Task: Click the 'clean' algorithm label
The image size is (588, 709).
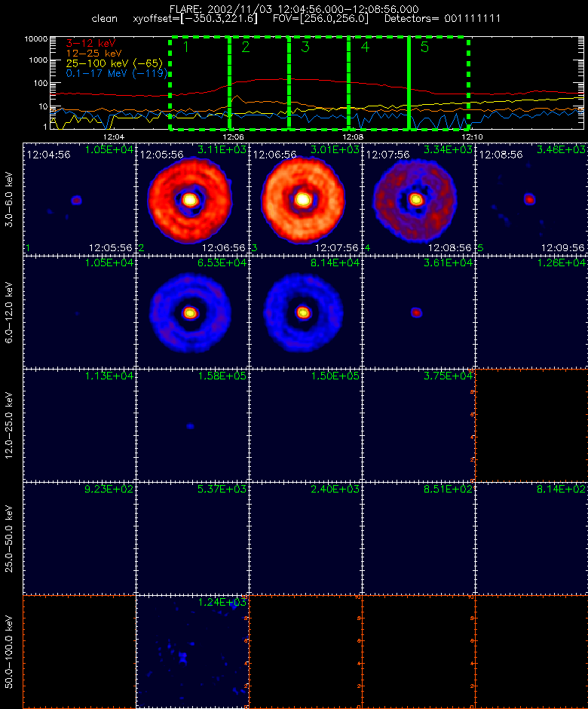Action: [x=104, y=19]
